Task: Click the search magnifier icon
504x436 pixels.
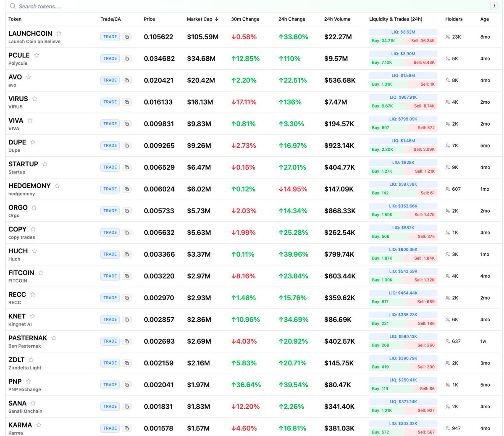Action: 13,6
